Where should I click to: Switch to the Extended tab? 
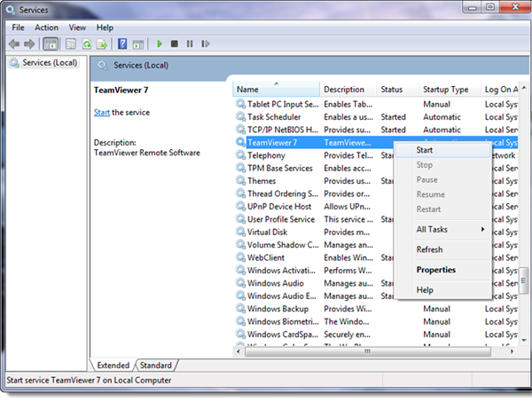point(113,366)
